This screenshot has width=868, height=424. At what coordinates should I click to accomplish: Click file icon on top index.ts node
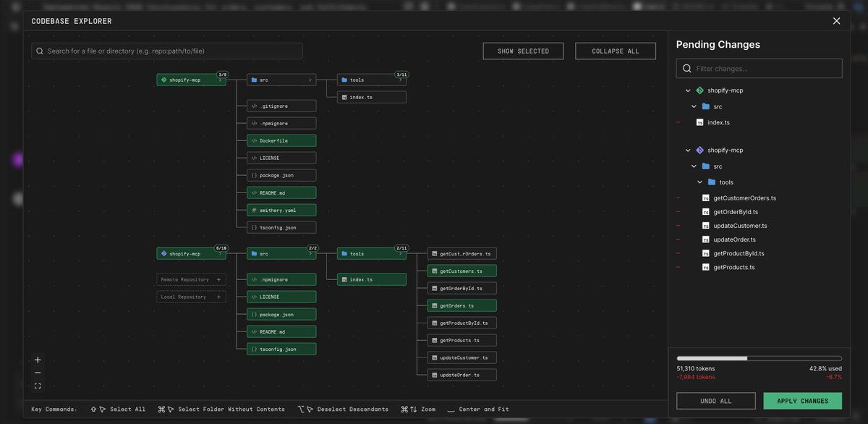coord(344,97)
